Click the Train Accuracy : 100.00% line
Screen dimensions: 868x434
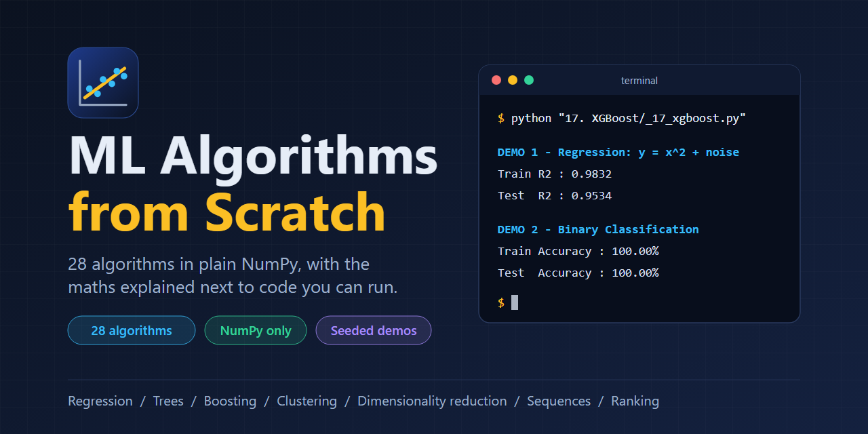coord(578,251)
